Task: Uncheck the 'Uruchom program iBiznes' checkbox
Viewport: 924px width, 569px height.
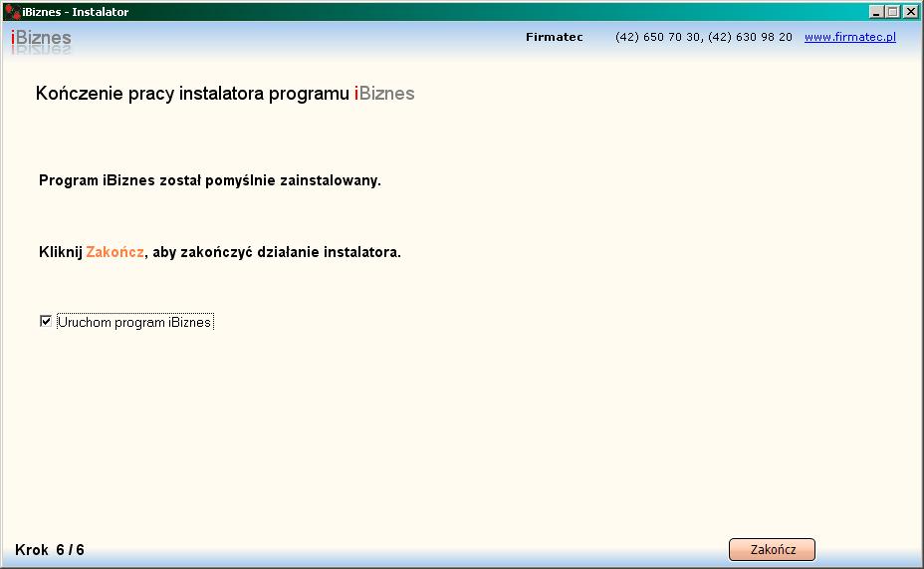Action: pyautogui.click(x=46, y=321)
